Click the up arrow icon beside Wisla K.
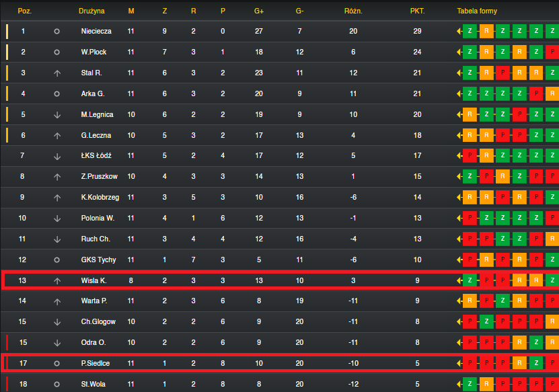This screenshot has height=392, width=559. [x=57, y=281]
